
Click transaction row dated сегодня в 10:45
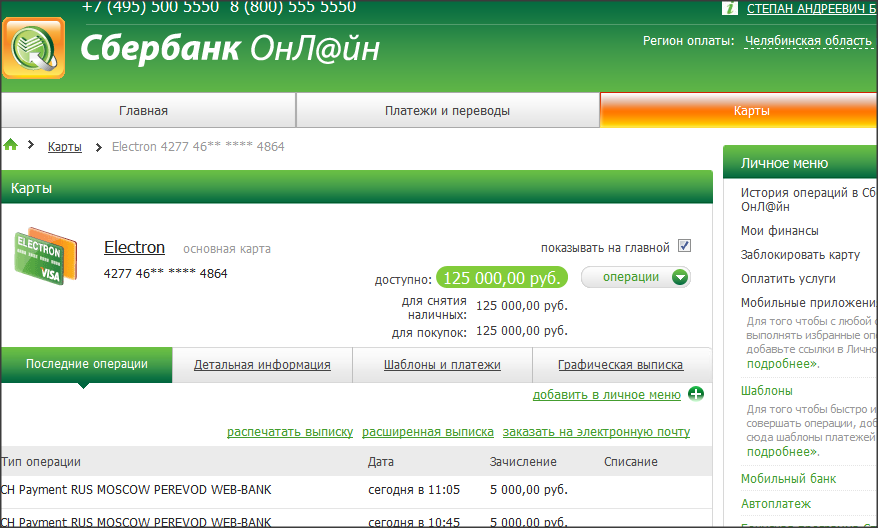point(357,520)
